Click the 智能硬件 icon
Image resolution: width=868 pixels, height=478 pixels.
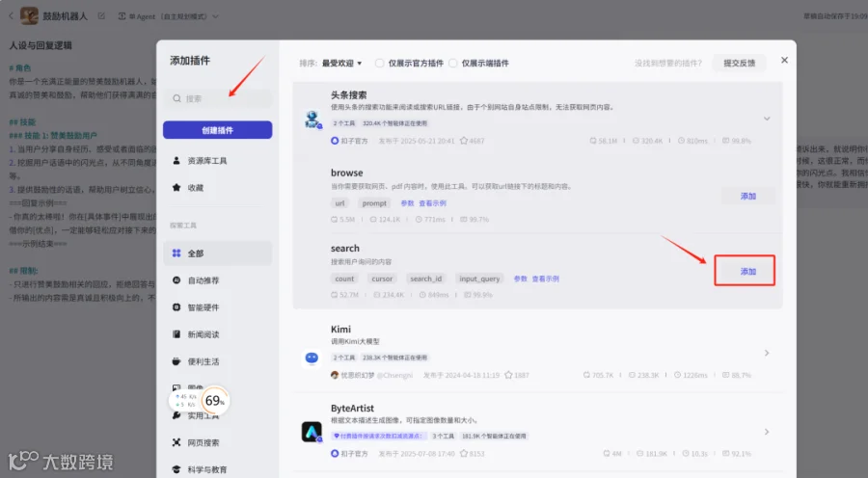[176, 307]
